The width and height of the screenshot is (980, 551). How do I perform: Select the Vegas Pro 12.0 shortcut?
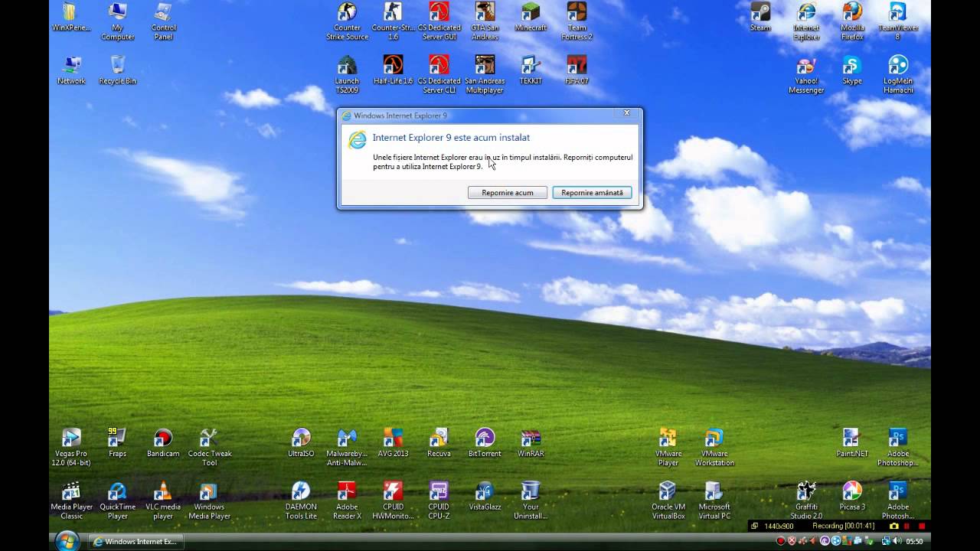pos(71,448)
